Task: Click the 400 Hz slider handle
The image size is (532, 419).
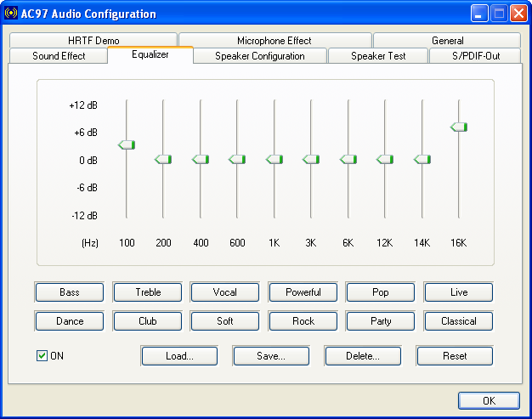Action: pos(201,160)
